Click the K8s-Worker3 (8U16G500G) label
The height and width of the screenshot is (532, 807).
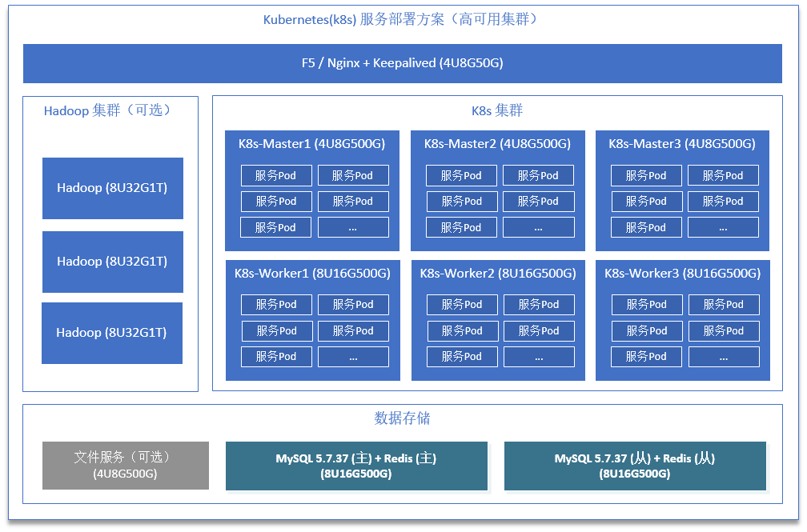point(682,274)
